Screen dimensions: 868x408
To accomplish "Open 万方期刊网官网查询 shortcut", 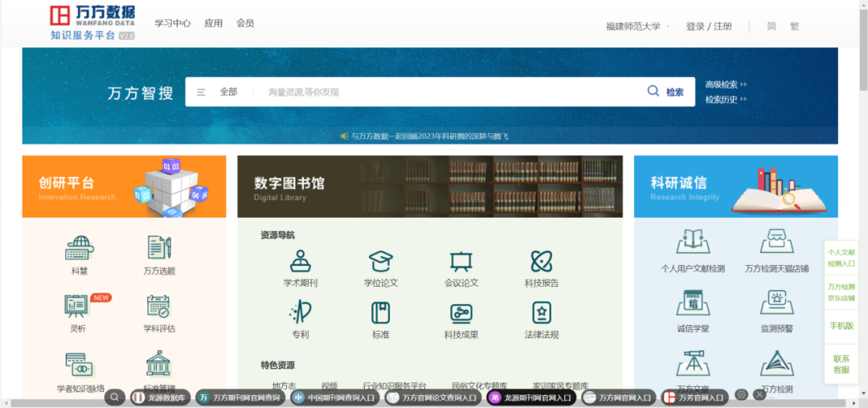I will [241, 397].
